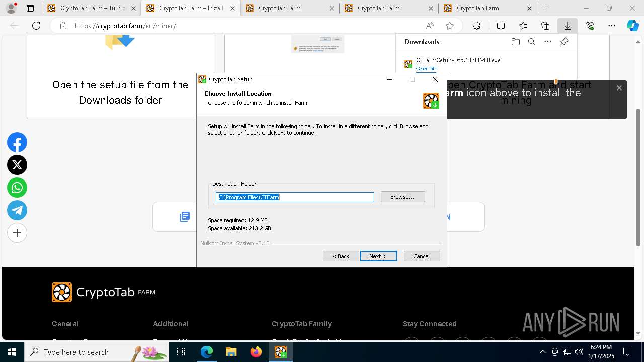
Task: Go back to the previous page
Action: [14, 26]
